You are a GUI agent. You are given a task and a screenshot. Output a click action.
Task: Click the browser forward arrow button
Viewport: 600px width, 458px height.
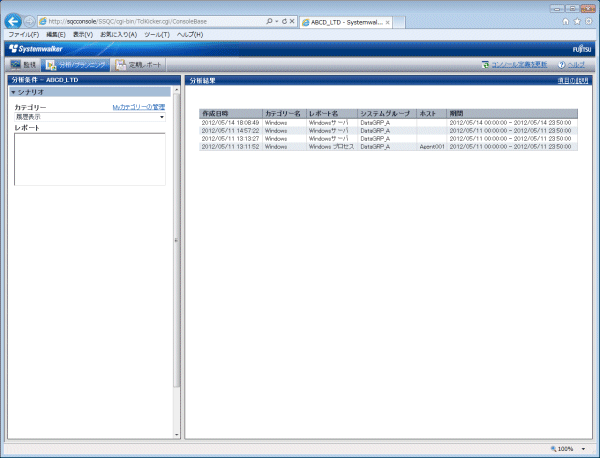(30, 21)
